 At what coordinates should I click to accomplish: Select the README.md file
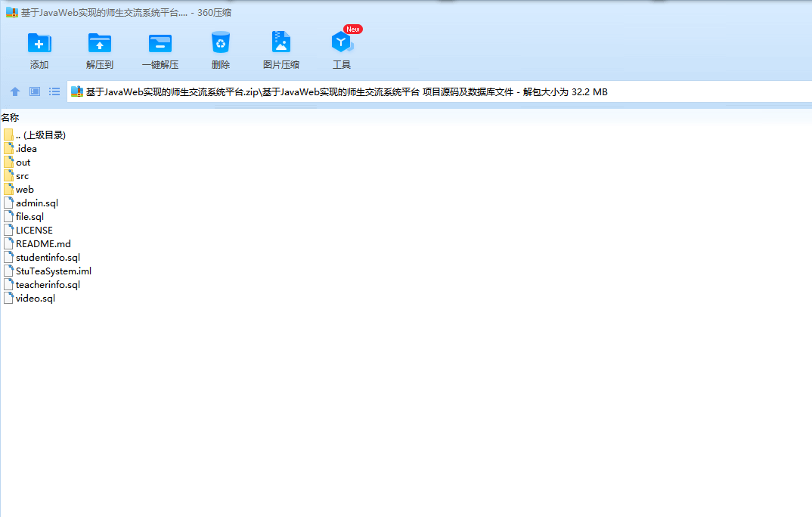(37, 243)
